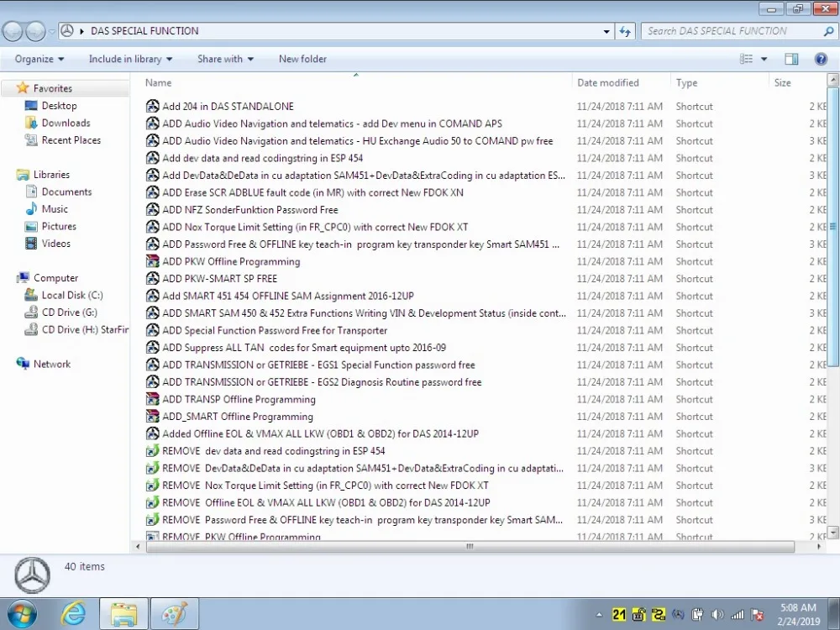Select icon of ADD dev menu in COMAND APS

153,123
